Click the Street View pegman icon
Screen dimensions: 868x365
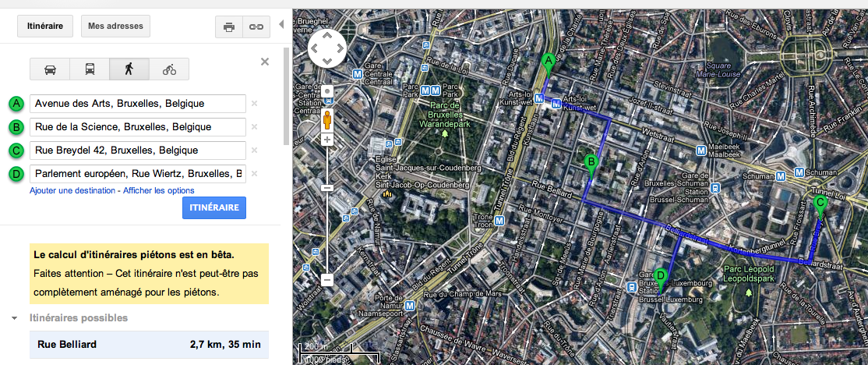pyautogui.click(x=327, y=119)
